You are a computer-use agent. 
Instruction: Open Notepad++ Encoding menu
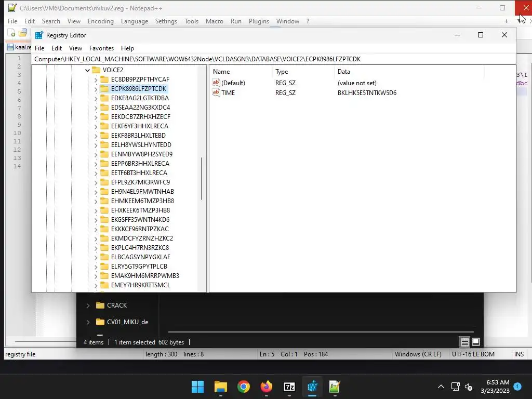click(100, 21)
